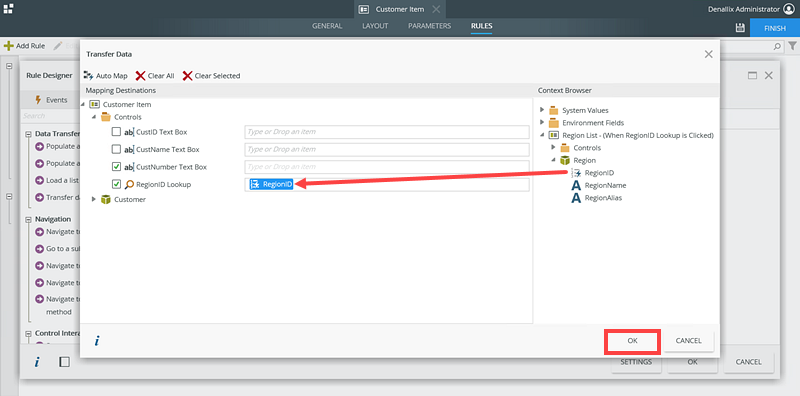Collapse the Customer Item tree node
Image resolution: width=800 pixels, height=396 pixels.
[x=83, y=105]
